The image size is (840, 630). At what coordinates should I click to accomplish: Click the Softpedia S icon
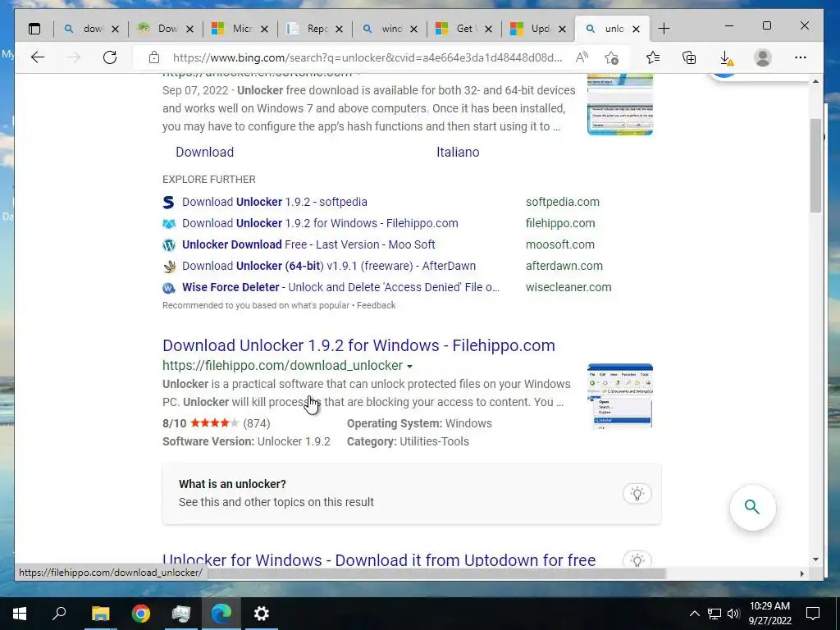point(169,202)
